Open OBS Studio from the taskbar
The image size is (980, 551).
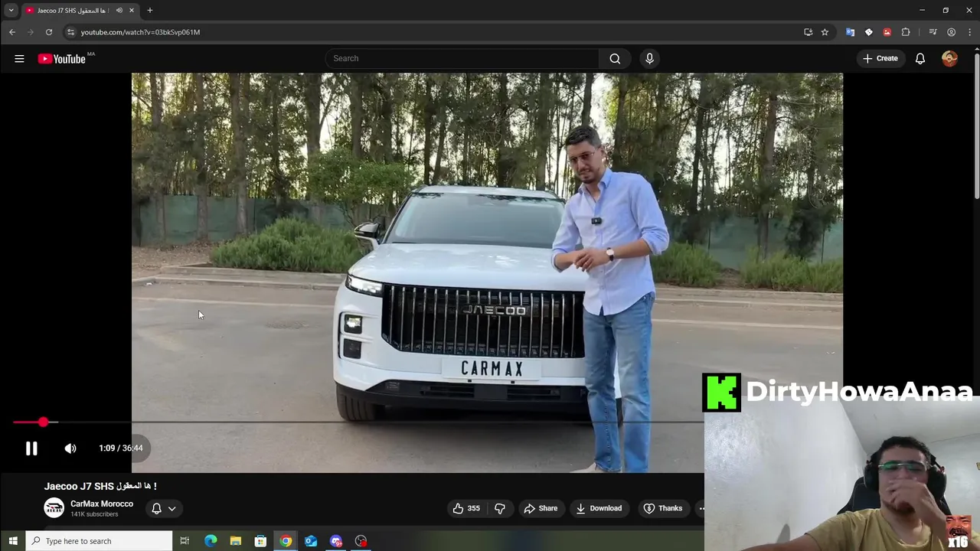click(361, 541)
